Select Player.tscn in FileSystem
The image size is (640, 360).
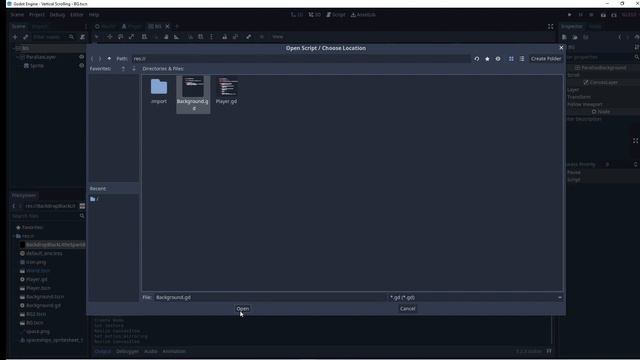click(x=38, y=288)
